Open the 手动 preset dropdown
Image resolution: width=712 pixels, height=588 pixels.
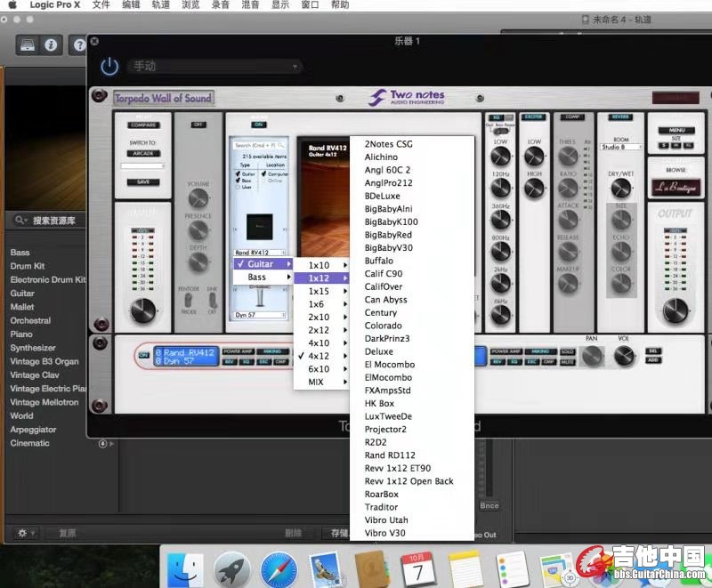(215, 67)
